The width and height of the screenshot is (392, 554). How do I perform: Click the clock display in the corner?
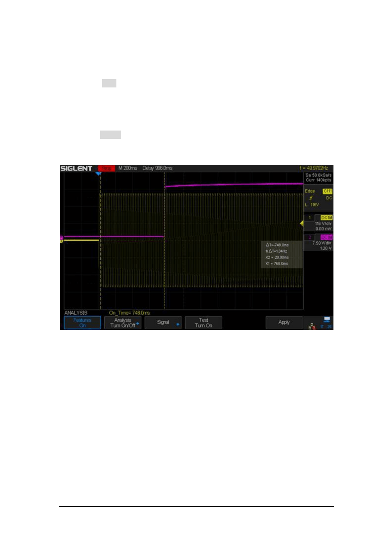pyautogui.click(x=326, y=327)
